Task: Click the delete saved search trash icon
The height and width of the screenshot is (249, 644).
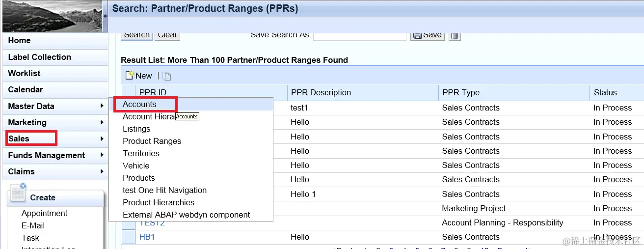Action: pyautogui.click(x=455, y=36)
